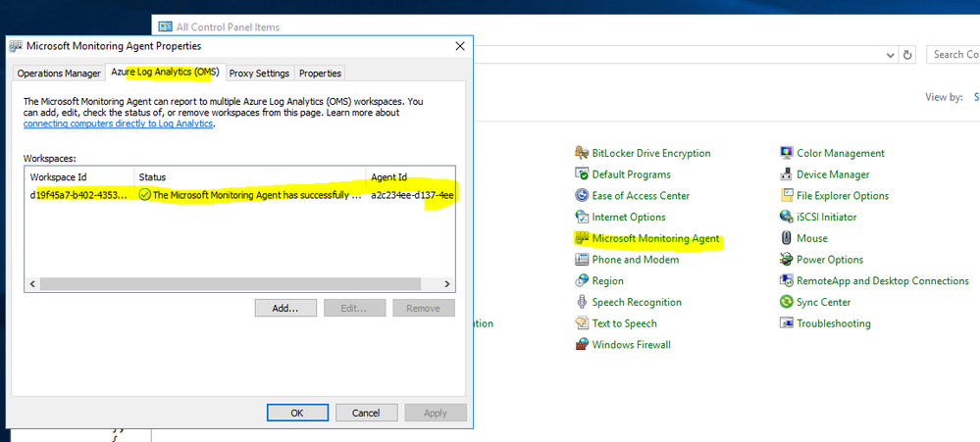Click the Sync Center icon
This screenshot has height=442, width=980.
tap(786, 302)
